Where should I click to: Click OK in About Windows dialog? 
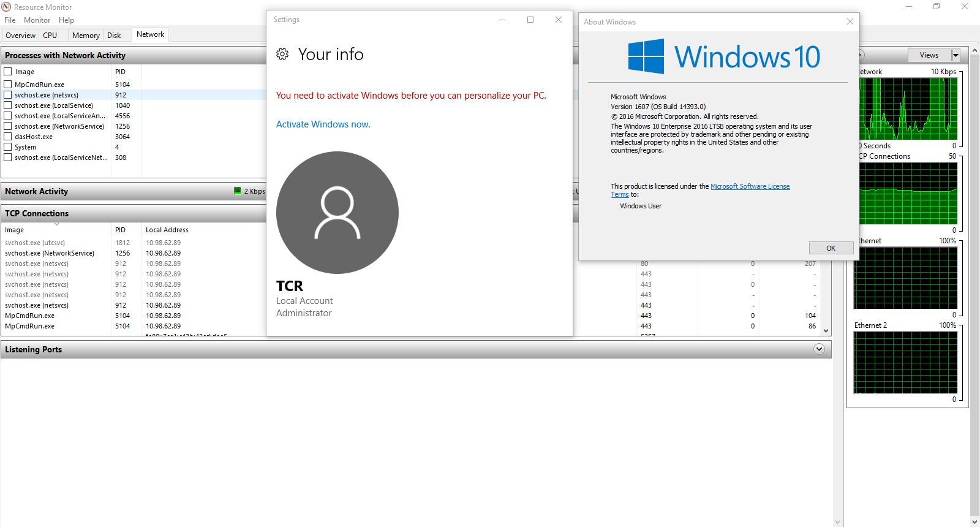coord(831,248)
